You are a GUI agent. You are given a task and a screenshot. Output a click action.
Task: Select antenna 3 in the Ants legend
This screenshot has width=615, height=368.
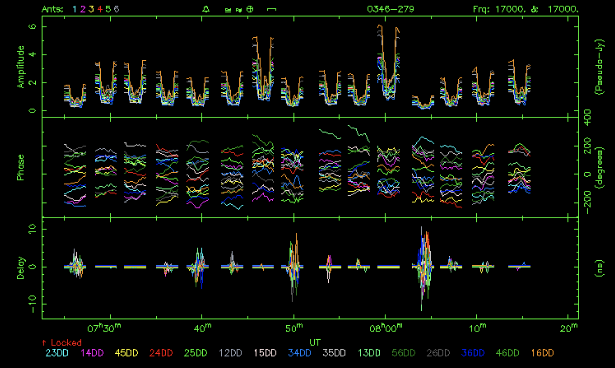click(x=91, y=9)
